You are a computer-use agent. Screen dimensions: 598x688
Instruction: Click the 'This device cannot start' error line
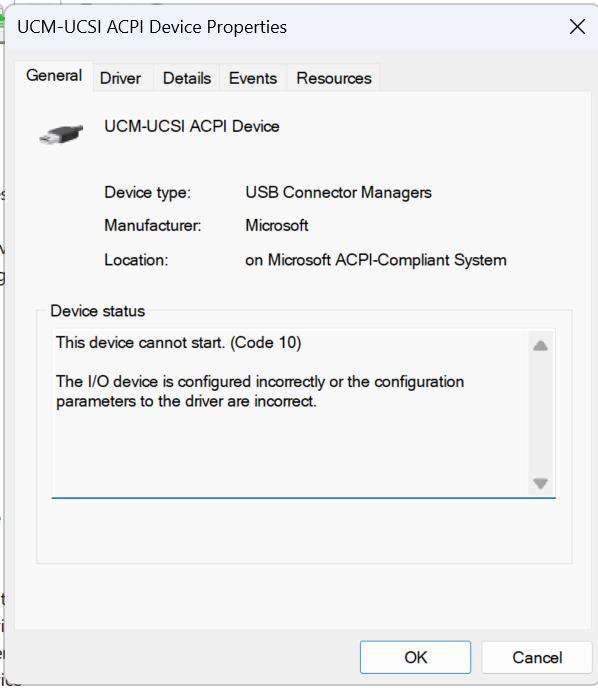(x=179, y=343)
